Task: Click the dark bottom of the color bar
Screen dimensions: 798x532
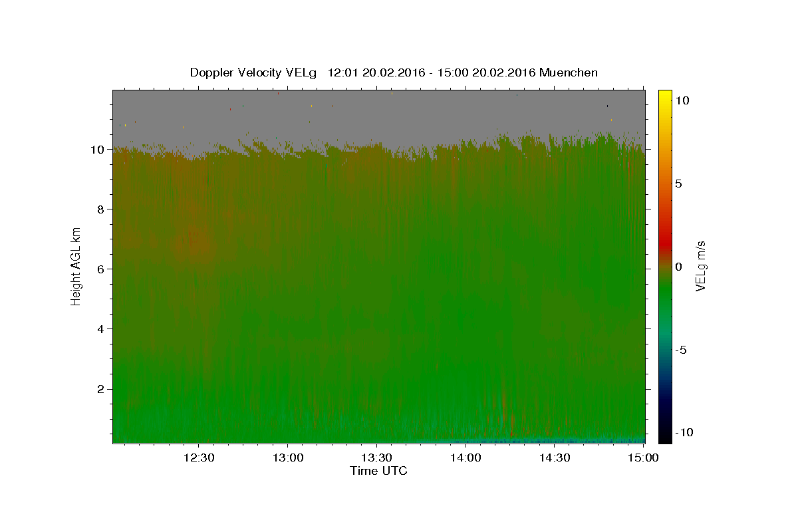Action: [x=664, y=436]
